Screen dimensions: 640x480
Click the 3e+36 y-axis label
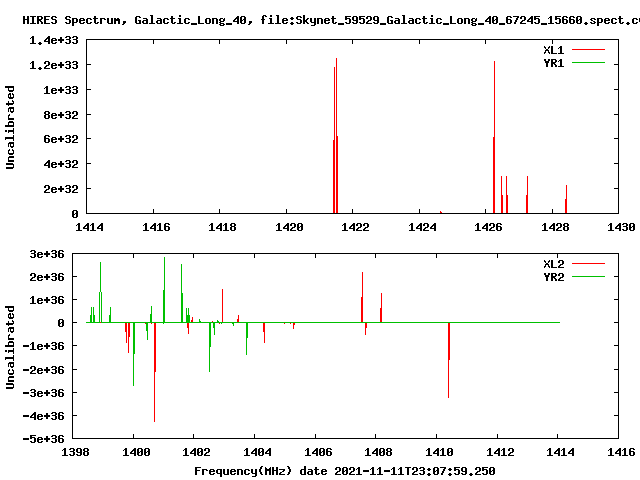[x=47, y=254]
